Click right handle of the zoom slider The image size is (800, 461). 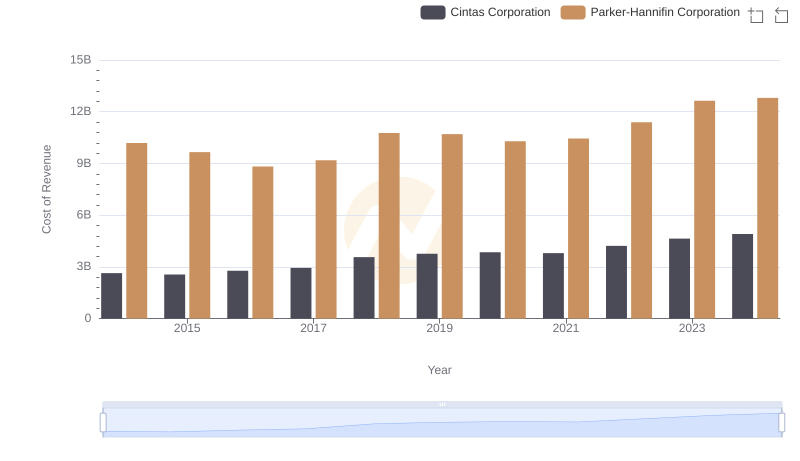(782, 423)
